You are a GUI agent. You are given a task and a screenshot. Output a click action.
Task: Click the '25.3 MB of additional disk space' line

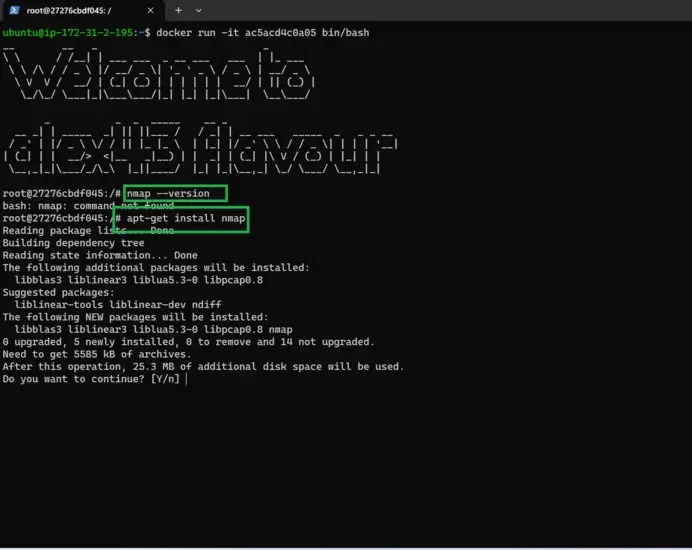203,366
